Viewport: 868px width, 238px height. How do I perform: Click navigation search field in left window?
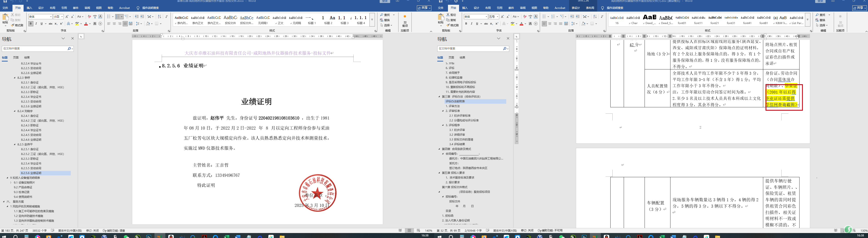pos(35,49)
